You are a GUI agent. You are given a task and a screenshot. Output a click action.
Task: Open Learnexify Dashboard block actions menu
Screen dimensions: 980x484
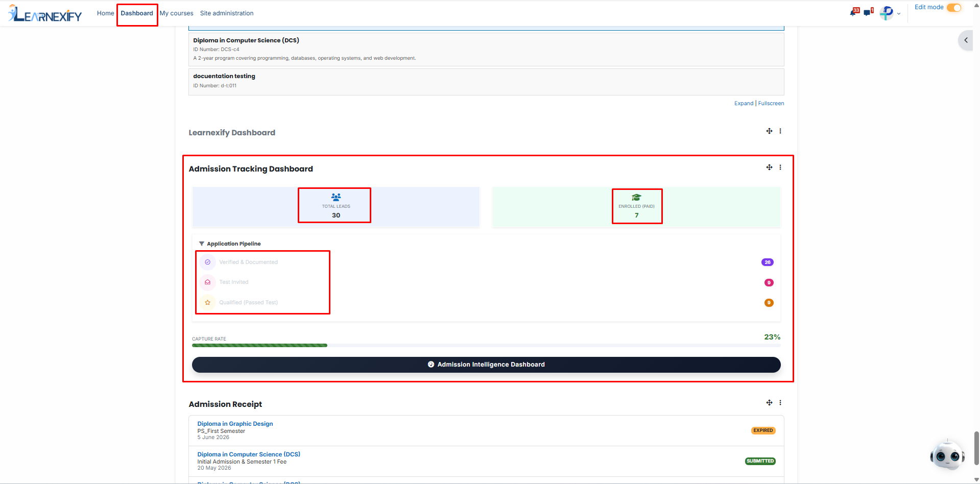(x=780, y=131)
